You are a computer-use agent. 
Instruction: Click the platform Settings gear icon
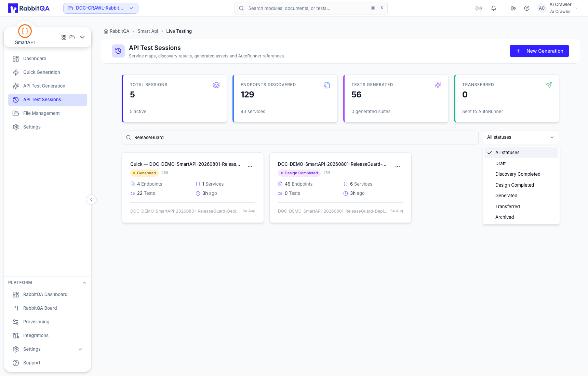pyautogui.click(x=16, y=349)
